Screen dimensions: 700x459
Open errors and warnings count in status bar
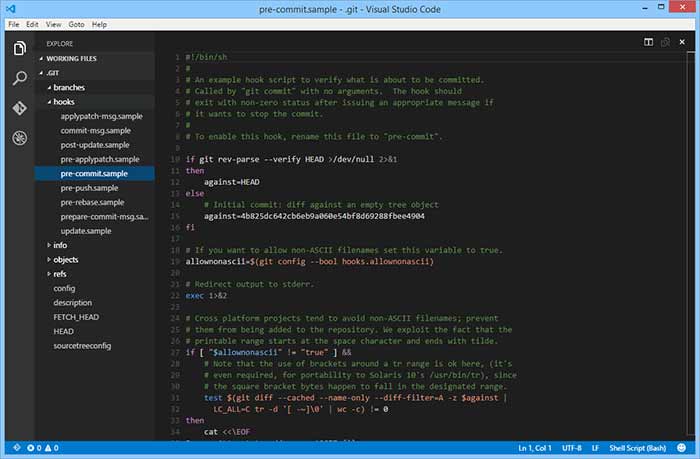pos(38,446)
